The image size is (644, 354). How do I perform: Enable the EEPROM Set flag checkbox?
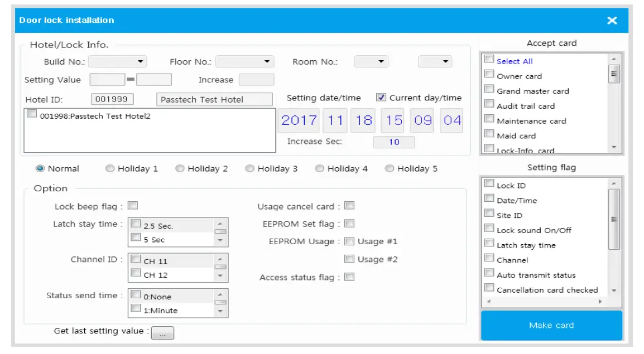(x=349, y=223)
